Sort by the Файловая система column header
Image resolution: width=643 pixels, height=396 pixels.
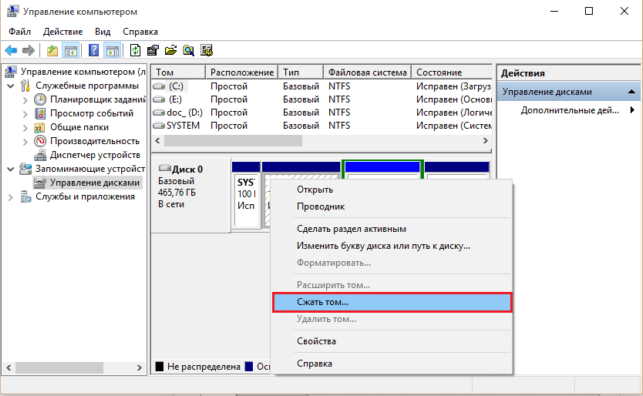point(367,72)
